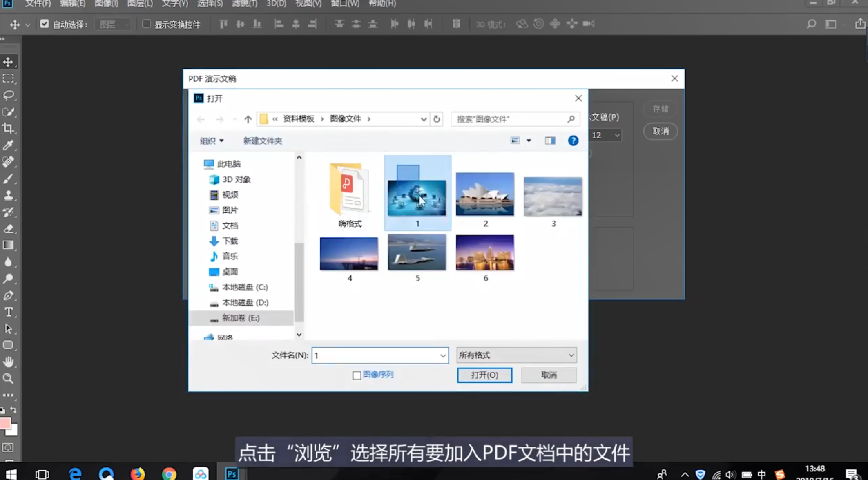The width and height of the screenshot is (868, 480).
Task: Open the Edit Toolbar ellipsis button
Action: click(x=8, y=395)
